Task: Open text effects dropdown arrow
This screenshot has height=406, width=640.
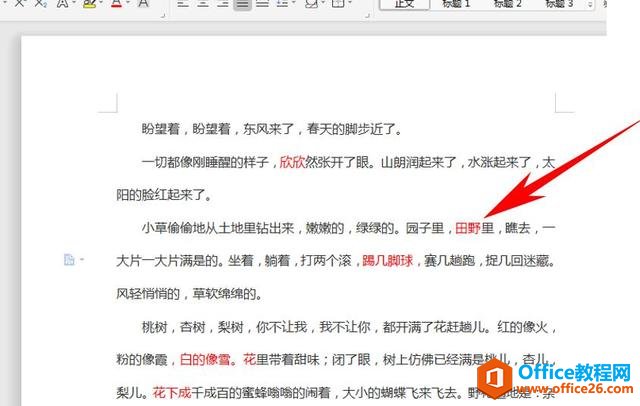Action: point(74,3)
